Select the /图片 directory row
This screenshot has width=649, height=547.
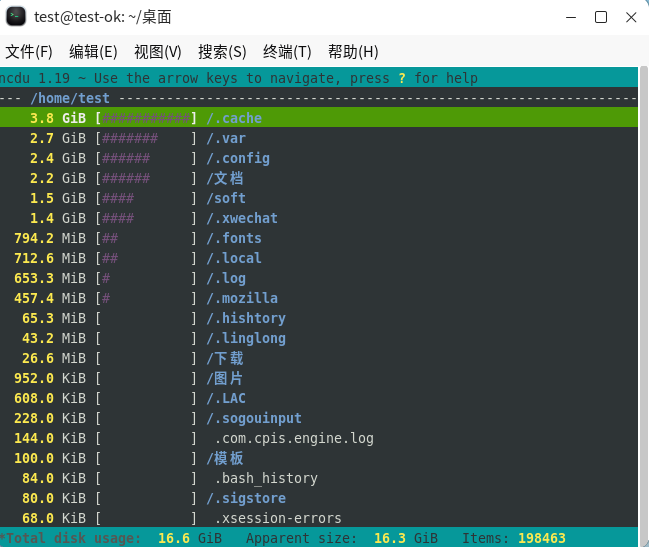point(319,378)
